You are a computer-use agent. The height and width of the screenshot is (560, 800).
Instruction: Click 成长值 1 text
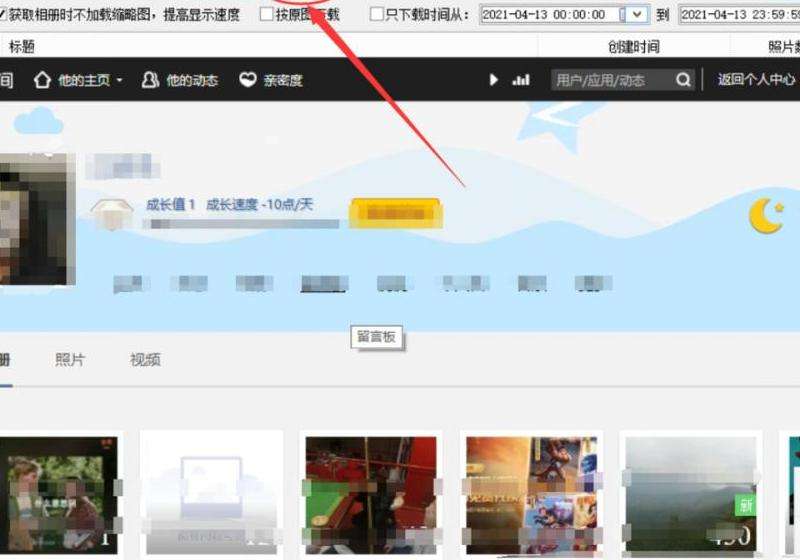coord(170,205)
